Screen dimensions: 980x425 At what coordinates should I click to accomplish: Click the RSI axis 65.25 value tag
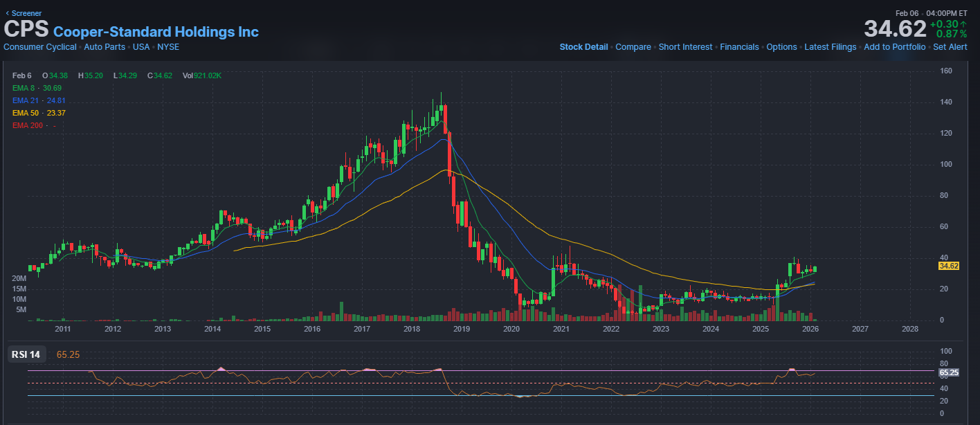pos(948,372)
